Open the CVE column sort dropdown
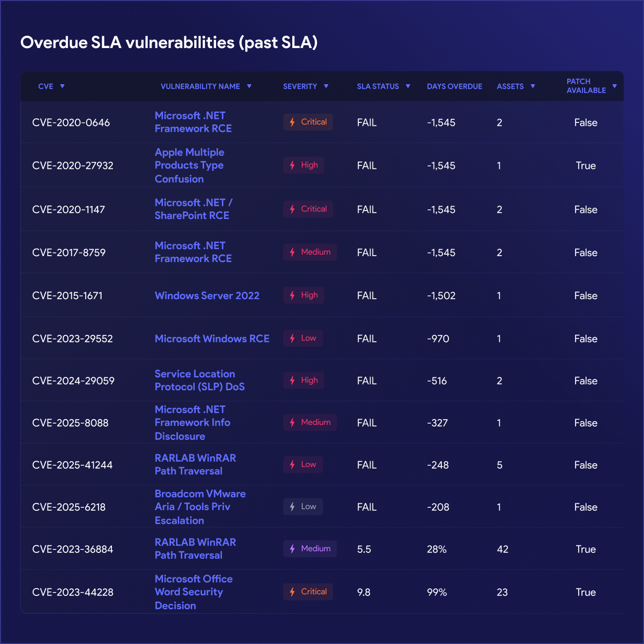The image size is (644, 644). click(x=62, y=86)
